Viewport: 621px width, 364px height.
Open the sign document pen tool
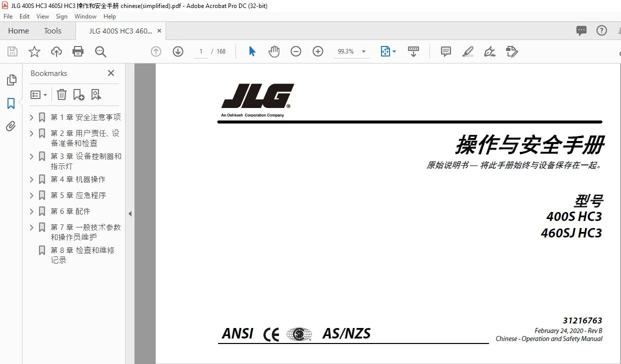(490, 51)
